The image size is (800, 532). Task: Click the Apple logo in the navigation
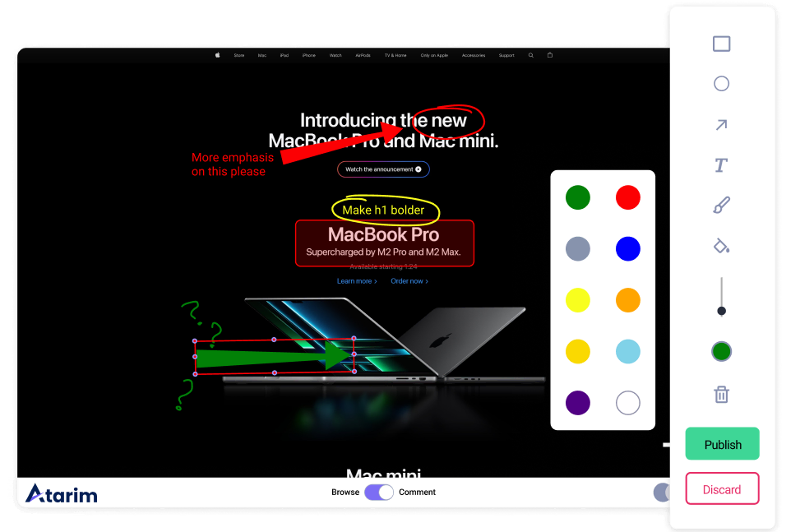point(217,55)
